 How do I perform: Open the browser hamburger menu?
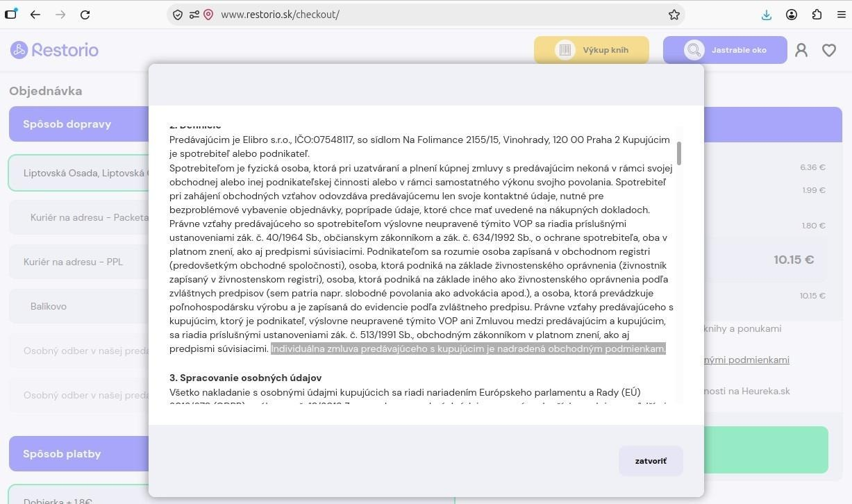pos(841,15)
